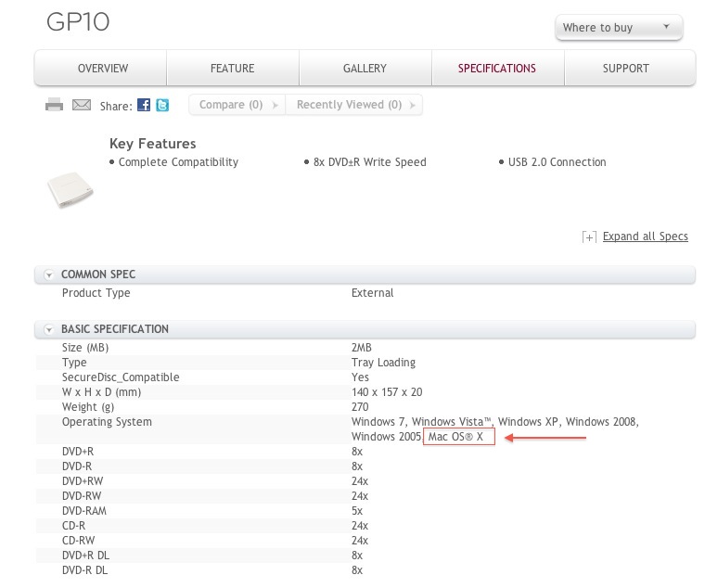Select the SPECIFICATIONS tab
This screenshot has height=588, width=705.
497,69
